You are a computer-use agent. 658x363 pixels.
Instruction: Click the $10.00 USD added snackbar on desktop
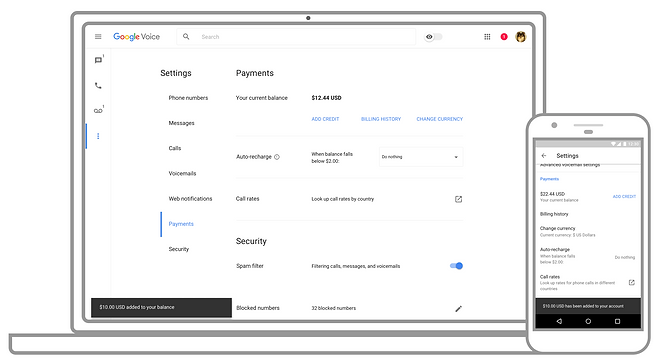coord(161,308)
